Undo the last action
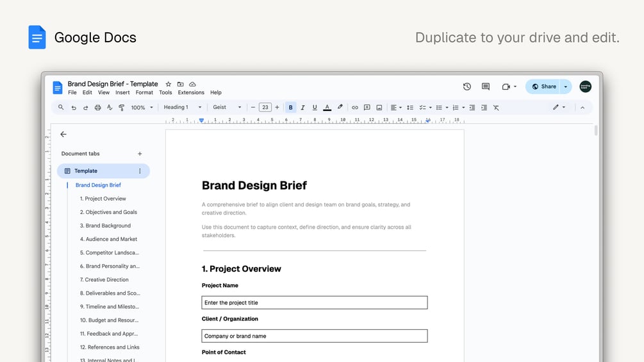This screenshot has width=644, height=362. (x=74, y=108)
